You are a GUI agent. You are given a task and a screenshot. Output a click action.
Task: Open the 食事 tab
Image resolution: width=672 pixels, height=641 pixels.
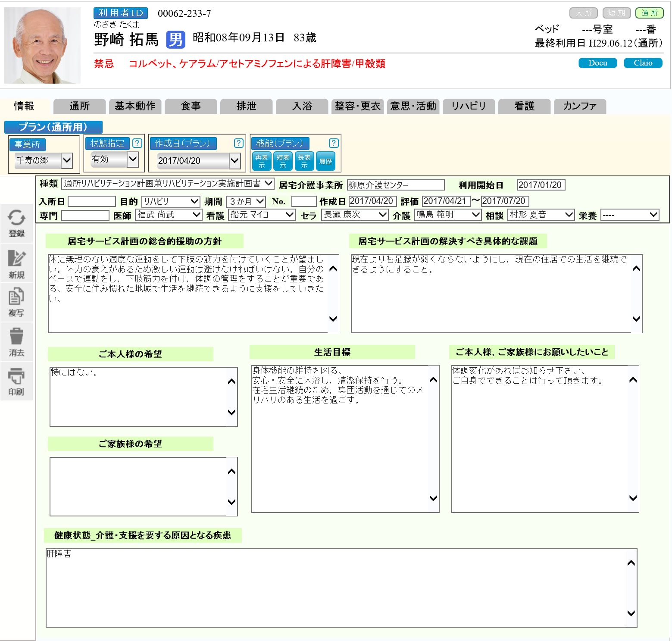[191, 106]
